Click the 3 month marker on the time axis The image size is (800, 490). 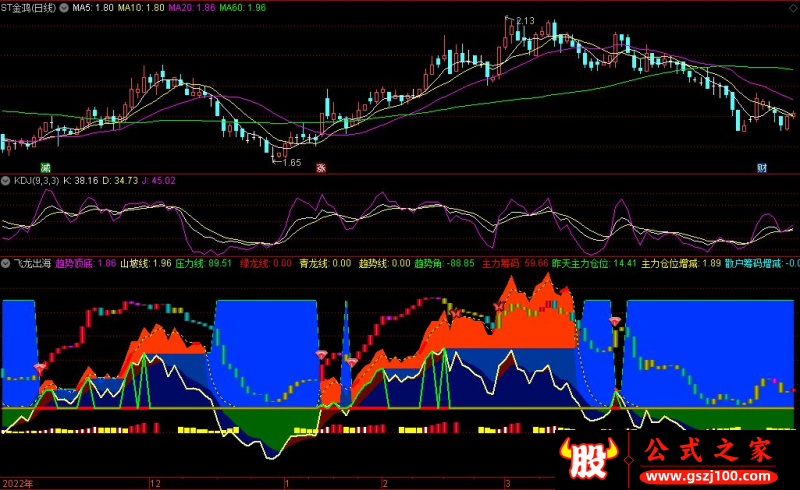point(508,483)
